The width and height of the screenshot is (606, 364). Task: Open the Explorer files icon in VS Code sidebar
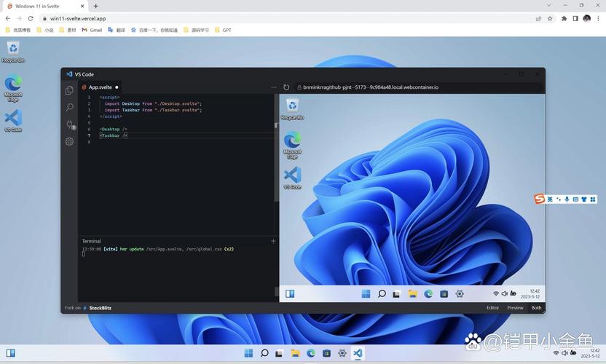(69, 90)
